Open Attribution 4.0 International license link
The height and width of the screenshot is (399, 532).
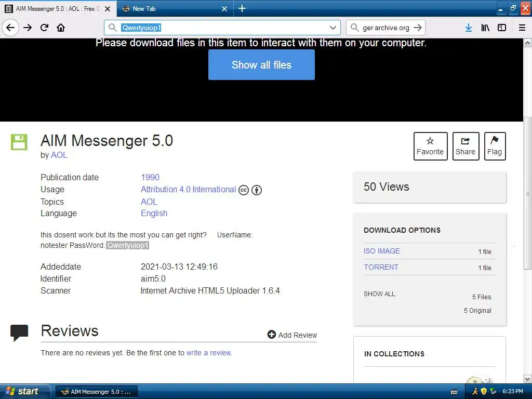pyautogui.click(x=188, y=189)
